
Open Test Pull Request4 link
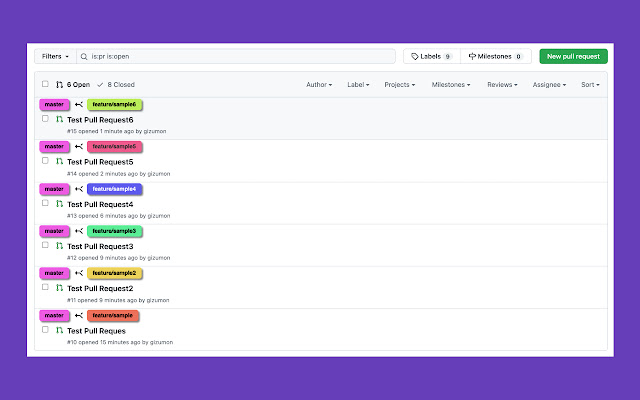tap(100, 204)
